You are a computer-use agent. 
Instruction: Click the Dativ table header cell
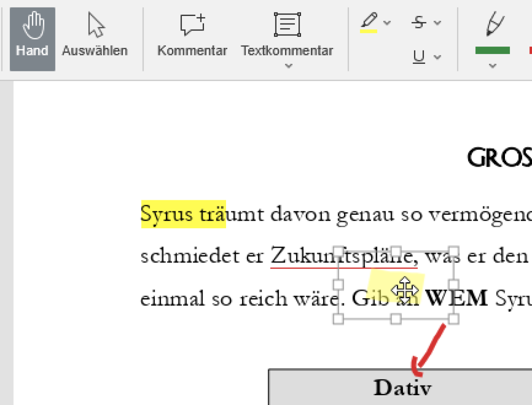point(402,388)
